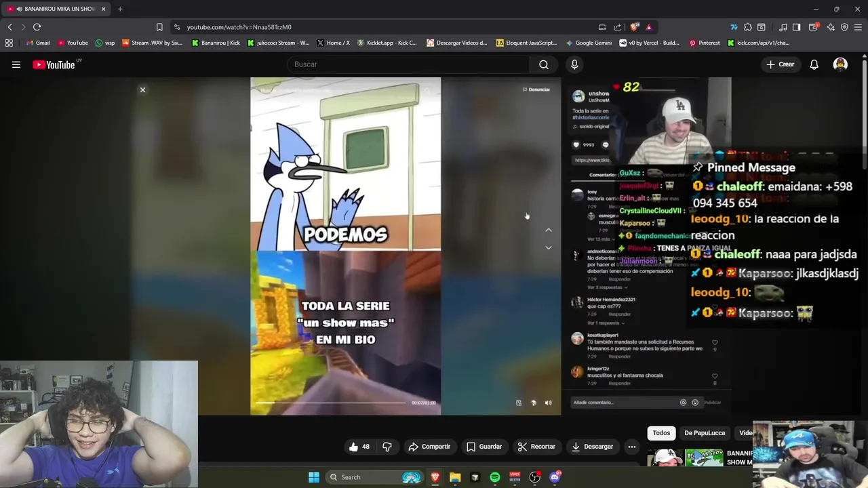Close the current browser tab
868x488 pixels.
coord(104,9)
